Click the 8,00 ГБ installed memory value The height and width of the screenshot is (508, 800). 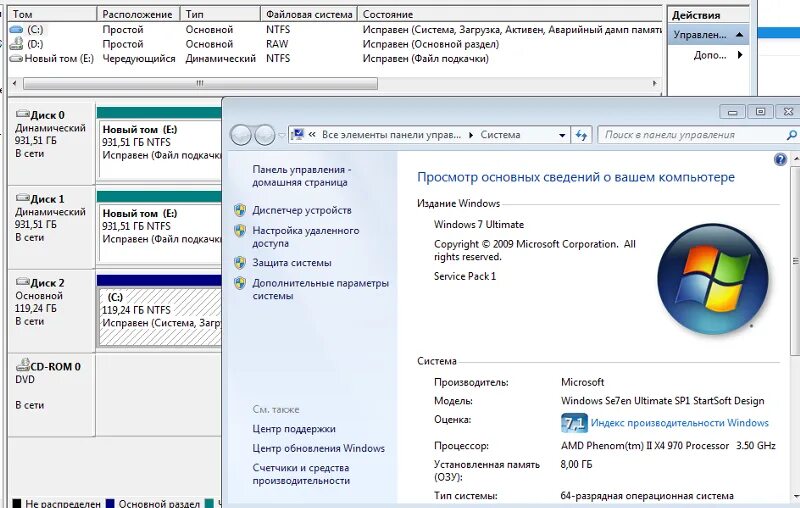(x=576, y=464)
